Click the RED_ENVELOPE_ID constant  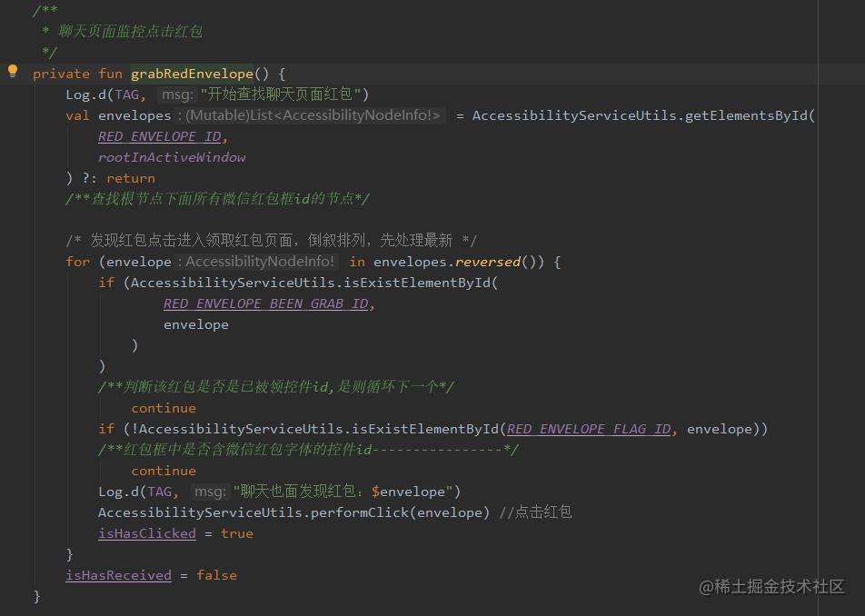coord(160,137)
